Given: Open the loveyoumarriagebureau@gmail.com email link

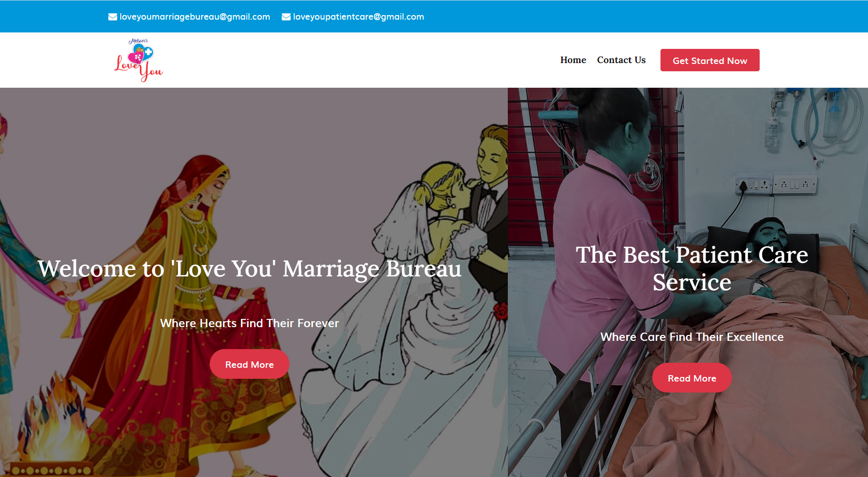Looking at the screenshot, I should 195,17.
